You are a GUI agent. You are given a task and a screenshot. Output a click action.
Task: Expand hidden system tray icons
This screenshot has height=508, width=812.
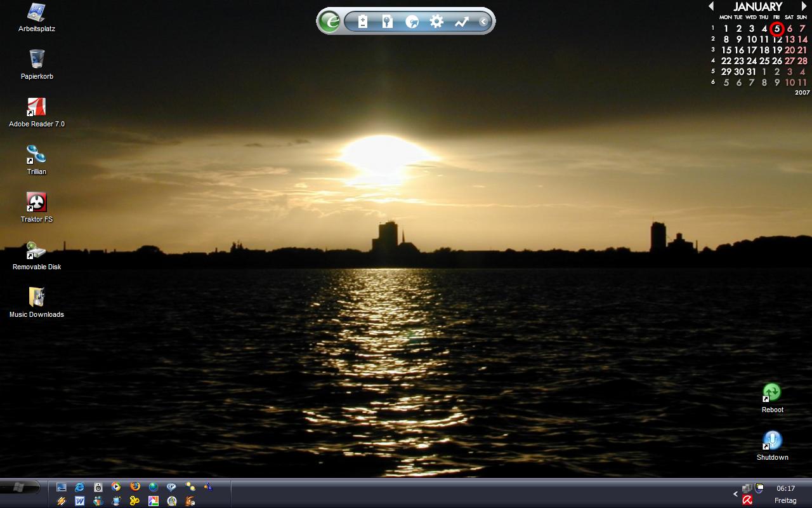[736, 493]
